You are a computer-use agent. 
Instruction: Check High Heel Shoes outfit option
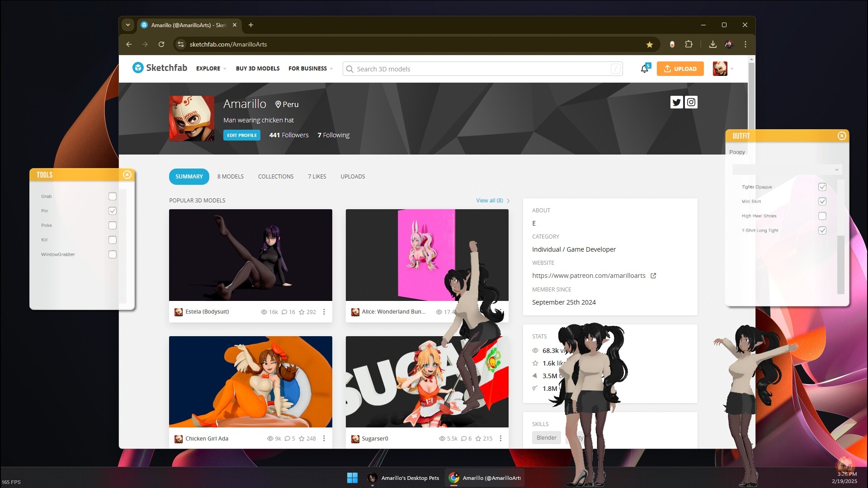click(822, 216)
